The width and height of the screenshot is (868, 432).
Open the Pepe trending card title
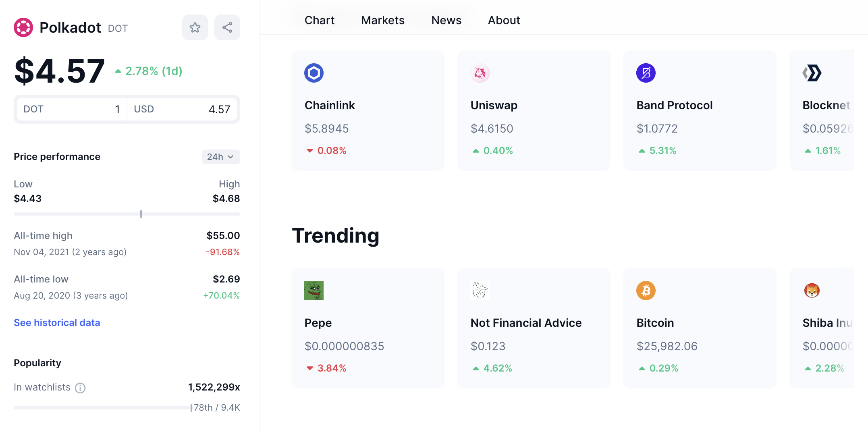318,323
